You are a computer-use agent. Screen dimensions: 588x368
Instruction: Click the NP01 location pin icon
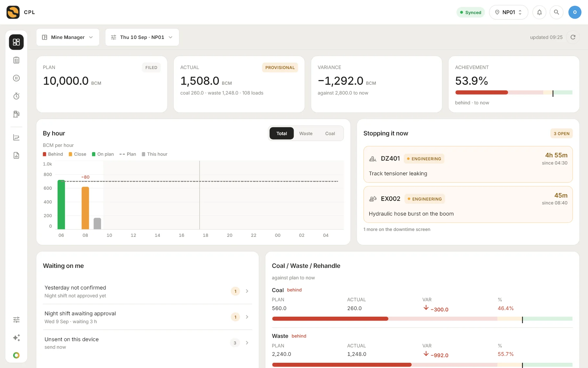(497, 12)
